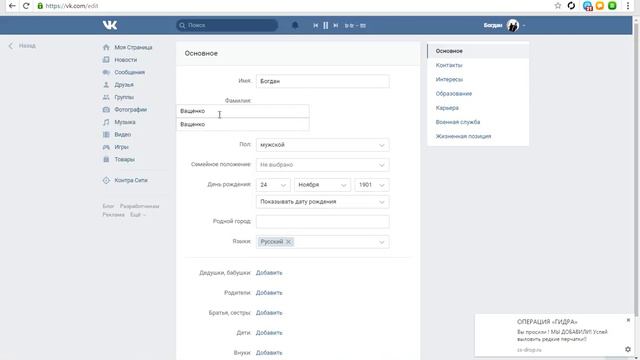Open Музыка note icon in sidebar
640x360 pixels.
[x=106, y=122]
